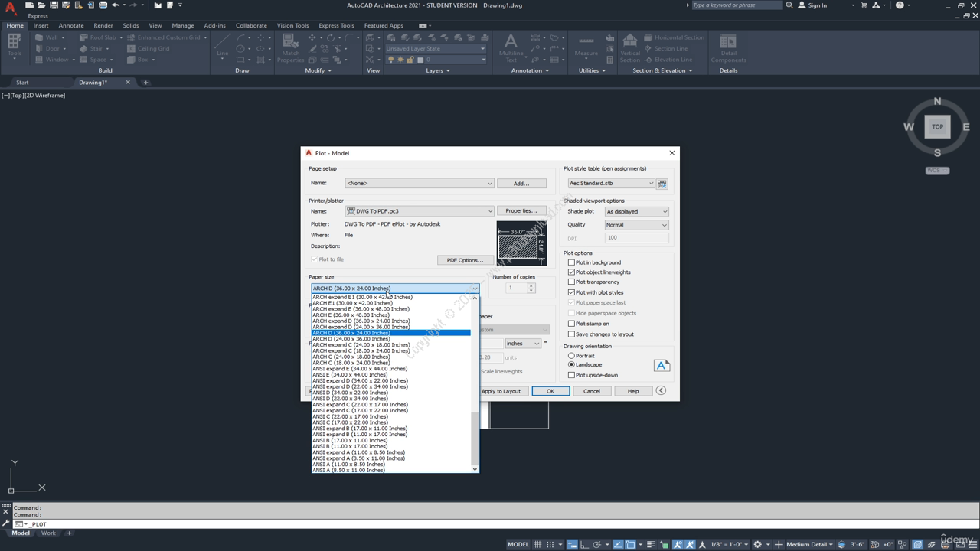Switch to the Manage ribbon tab
The height and width of the screenshot is (551, 980).
coord(182,25)
